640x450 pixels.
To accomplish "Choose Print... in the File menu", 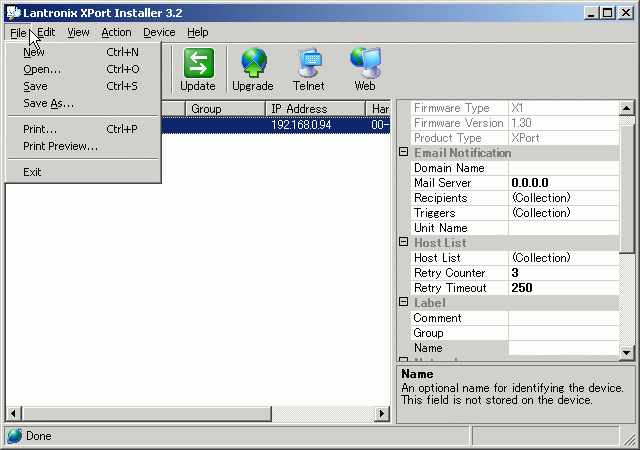I will click(83, 129).
